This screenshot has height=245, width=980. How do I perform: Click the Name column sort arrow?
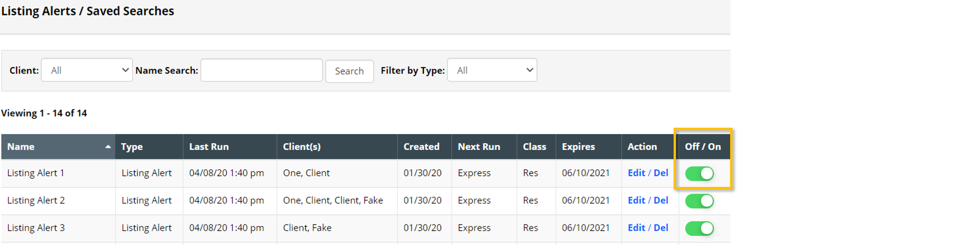tap(108, 147)
